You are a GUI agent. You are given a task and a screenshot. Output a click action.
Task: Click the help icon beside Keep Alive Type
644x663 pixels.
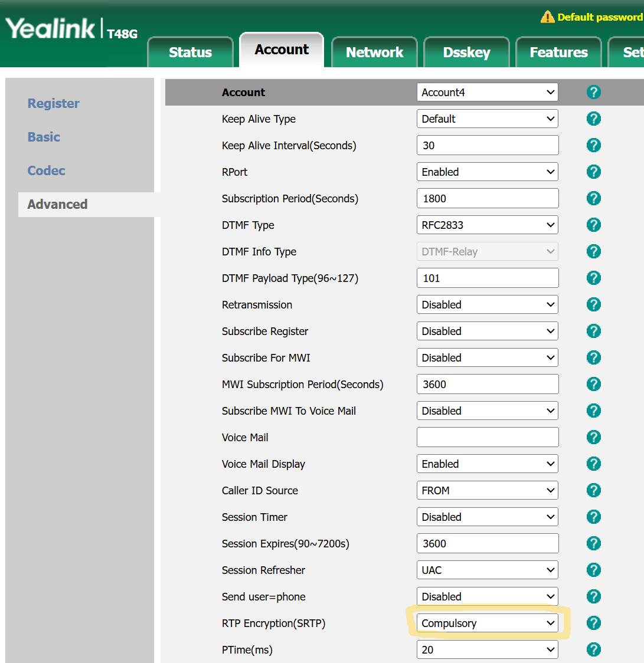click(x=593, y=119)
